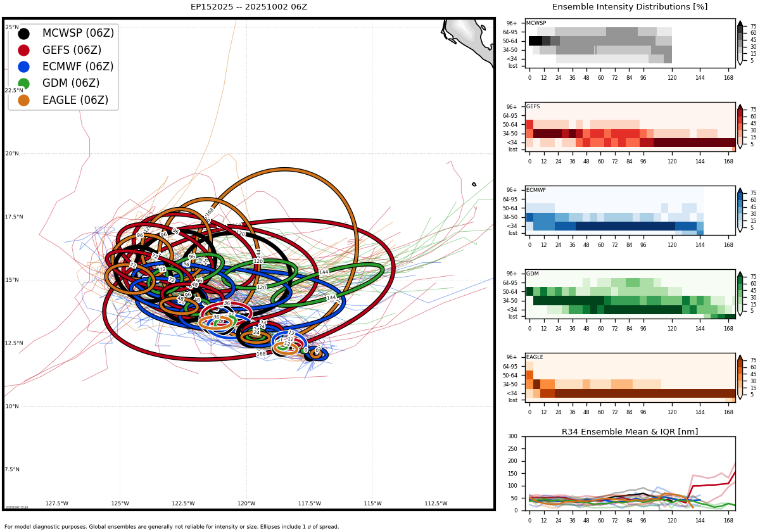Click the 10°N latitude label on the map

click(12, 407)
